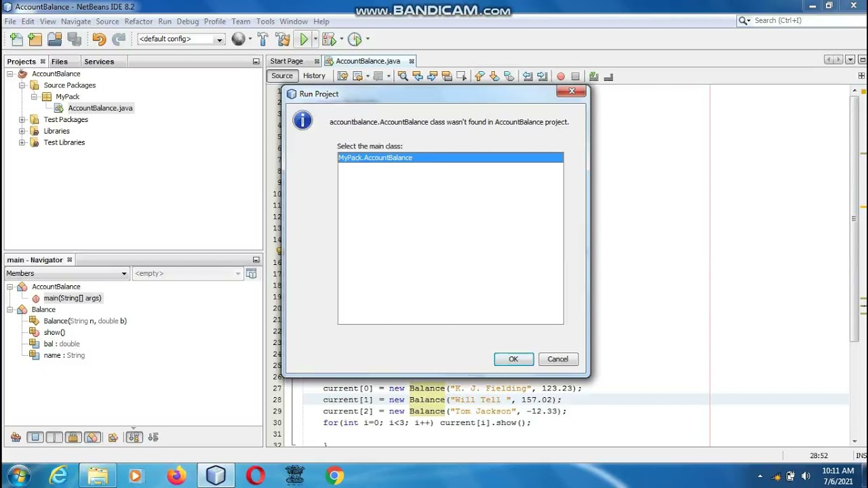Click Shift Line Right icon
The height and width of the screenshot is (488, 868).
542,76
